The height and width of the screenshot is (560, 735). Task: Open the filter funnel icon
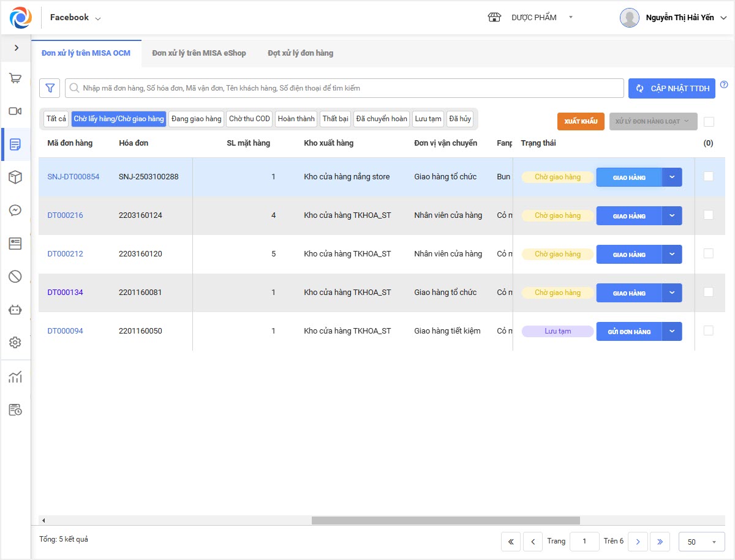click(50, 88)
